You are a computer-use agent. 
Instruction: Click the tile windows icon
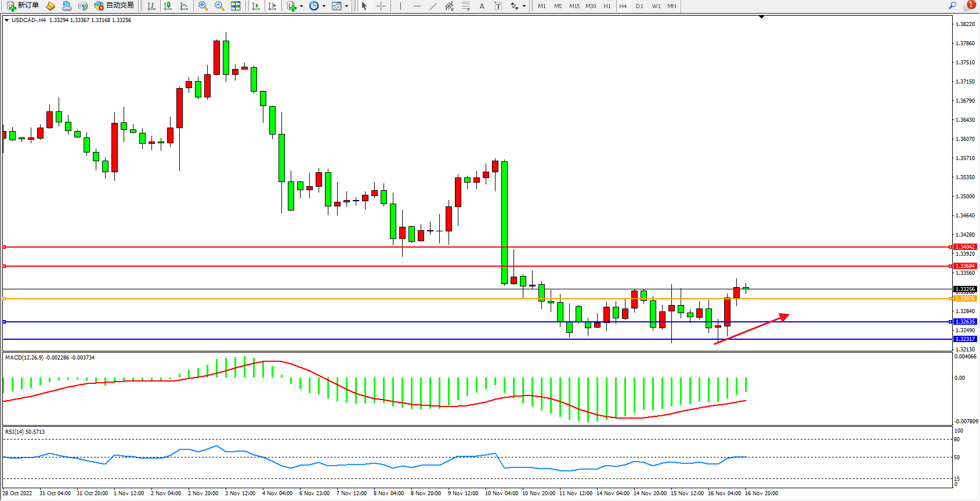coord(236,6)
